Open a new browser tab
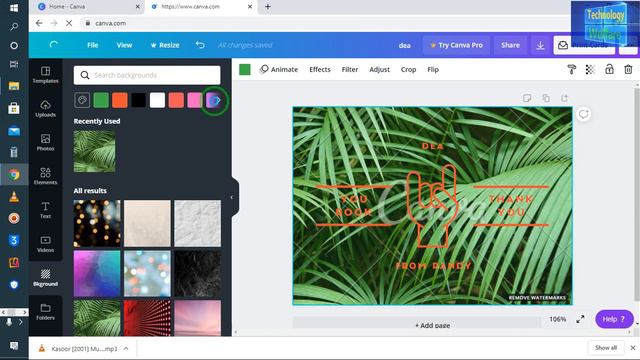 tap(268, 7)
